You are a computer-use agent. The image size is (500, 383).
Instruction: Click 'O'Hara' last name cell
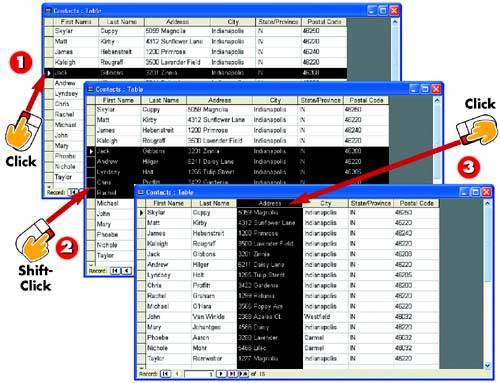coord(214,306)
